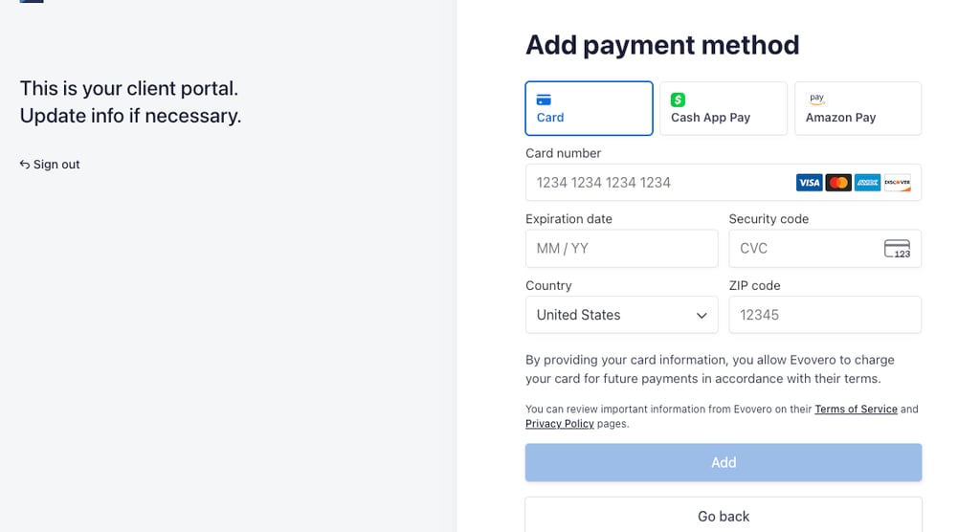Click the Cash App green dollar icon

[678, 100]
